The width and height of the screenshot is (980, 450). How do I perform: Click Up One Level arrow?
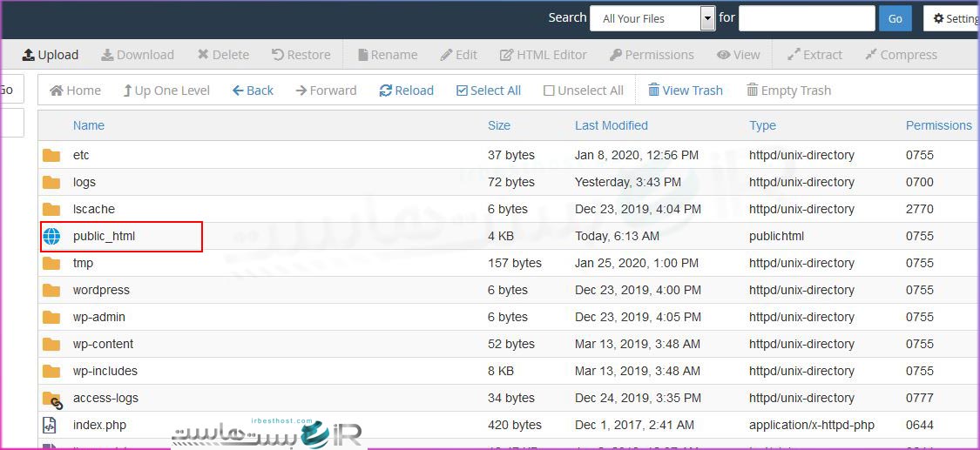[128, 91]
